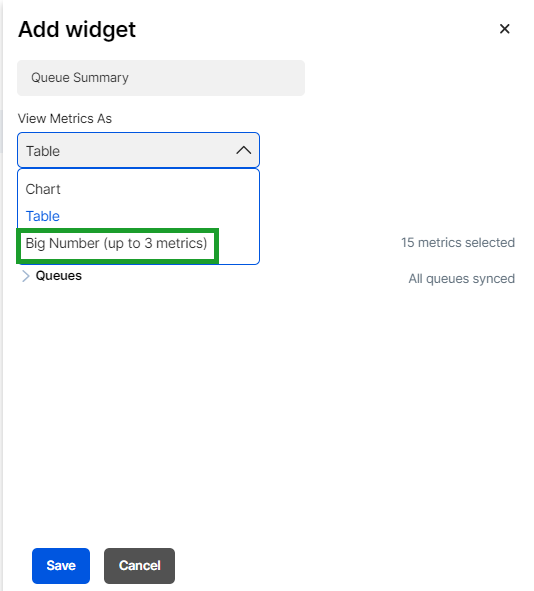
Task: Expand the Queues section chevron
Action: (x=25, y=276)
